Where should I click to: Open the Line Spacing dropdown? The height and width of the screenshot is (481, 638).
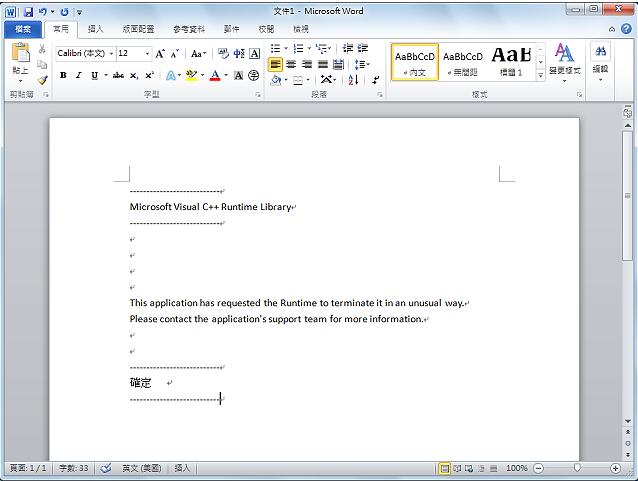pos(361,64)
